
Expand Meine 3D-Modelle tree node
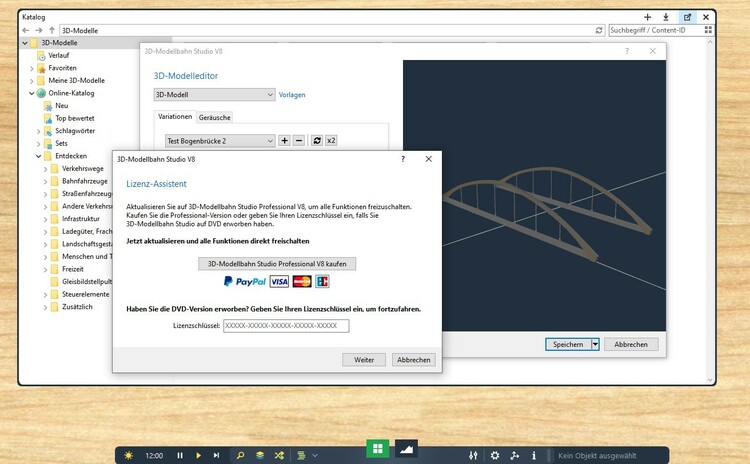coord(32,80)
